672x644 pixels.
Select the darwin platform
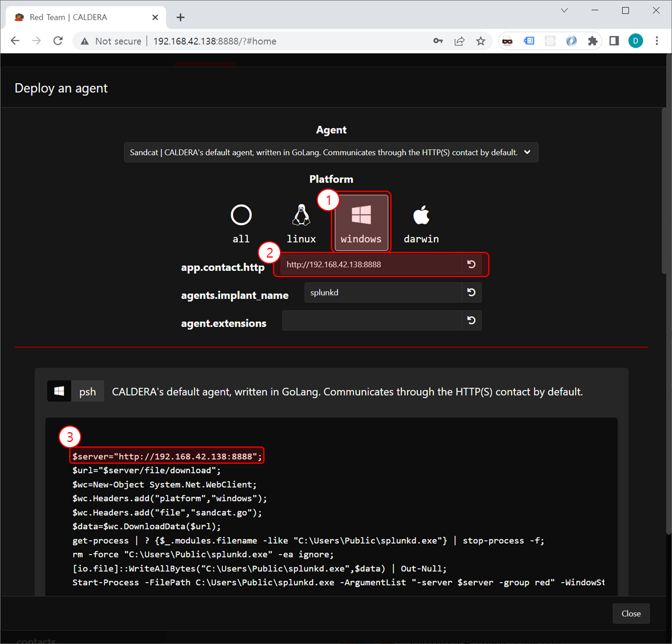[421, 224]
